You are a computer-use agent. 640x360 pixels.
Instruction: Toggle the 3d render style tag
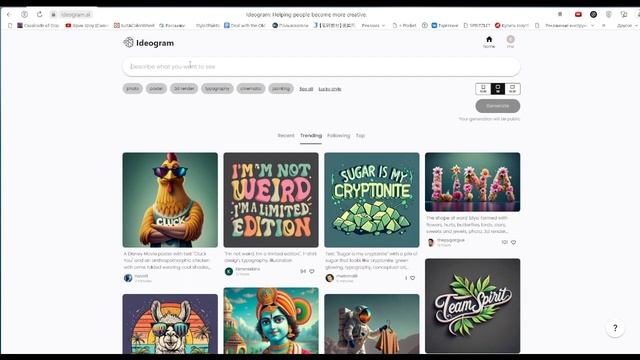coord(184,89)
